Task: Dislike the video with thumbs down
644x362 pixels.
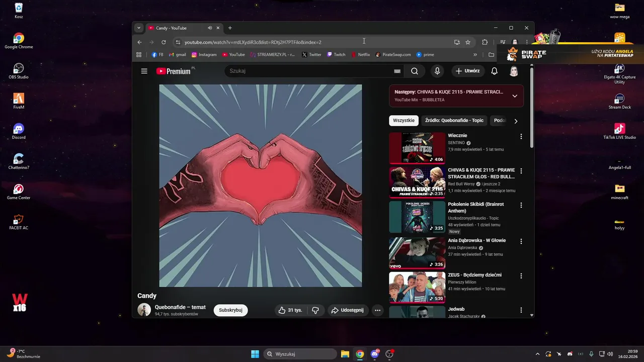Action: tap(315, 310)
